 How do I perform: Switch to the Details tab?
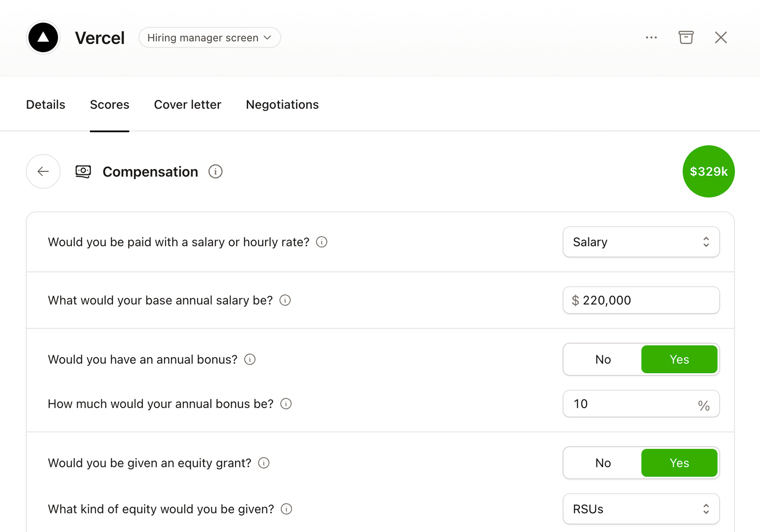(x=45, y=104)
